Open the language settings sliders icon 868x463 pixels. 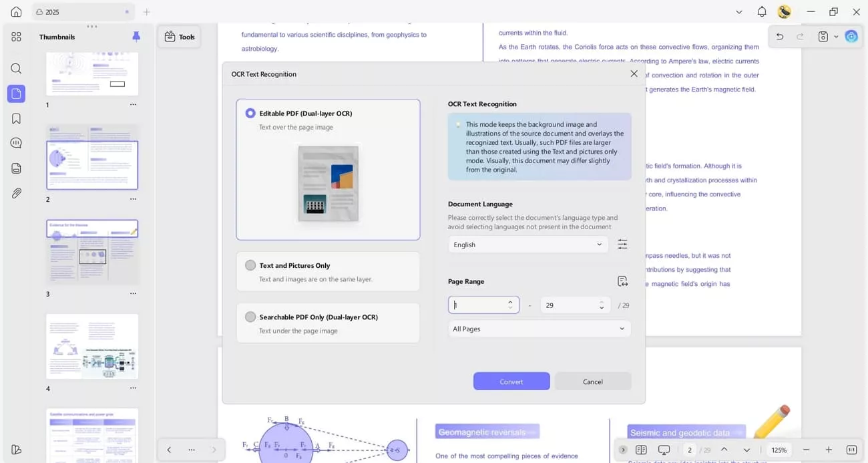click(x=622, y=245)
